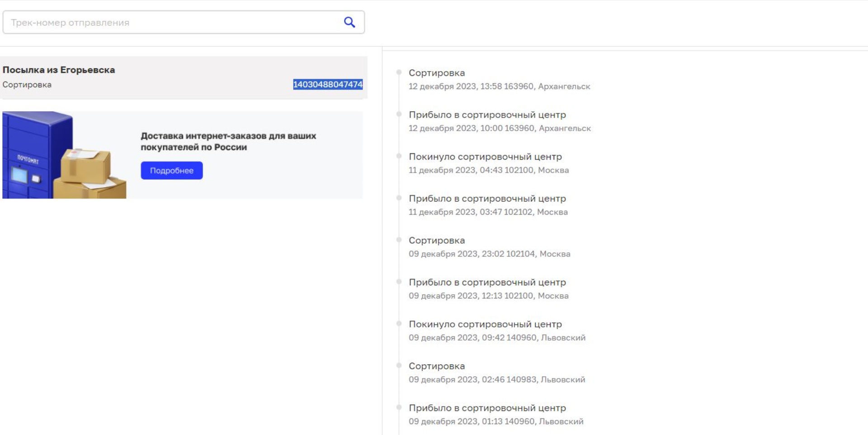Select the 'Сортировка' event at Архангельск 13:58

pos(437,73)
